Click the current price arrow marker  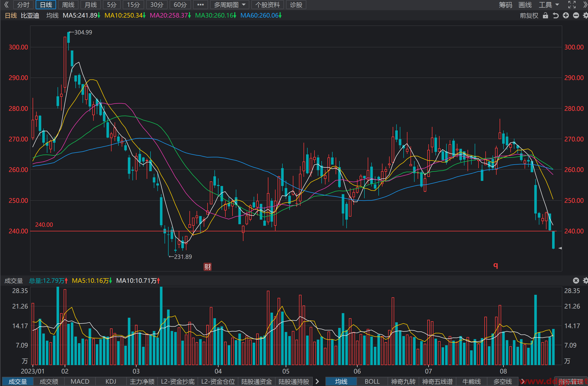tap(560, 248)
